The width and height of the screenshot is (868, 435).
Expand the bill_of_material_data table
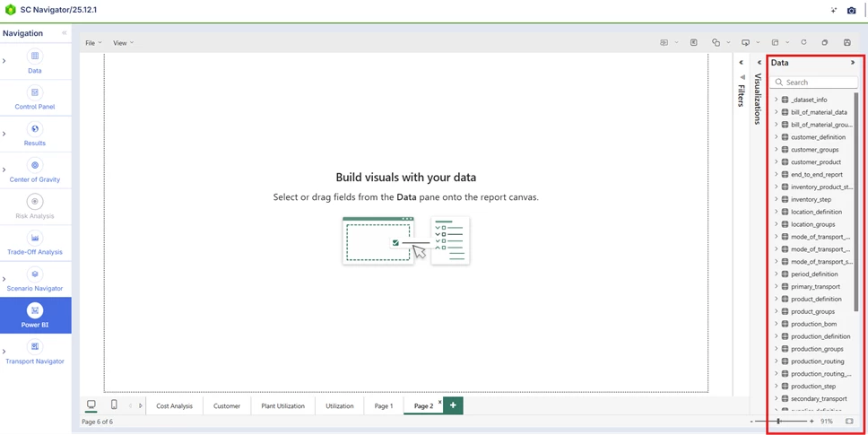click(777, 112)
